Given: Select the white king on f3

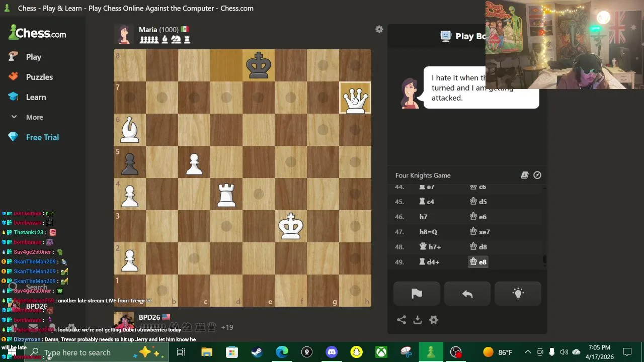Looking at the screenshot, I should (291, 226).
